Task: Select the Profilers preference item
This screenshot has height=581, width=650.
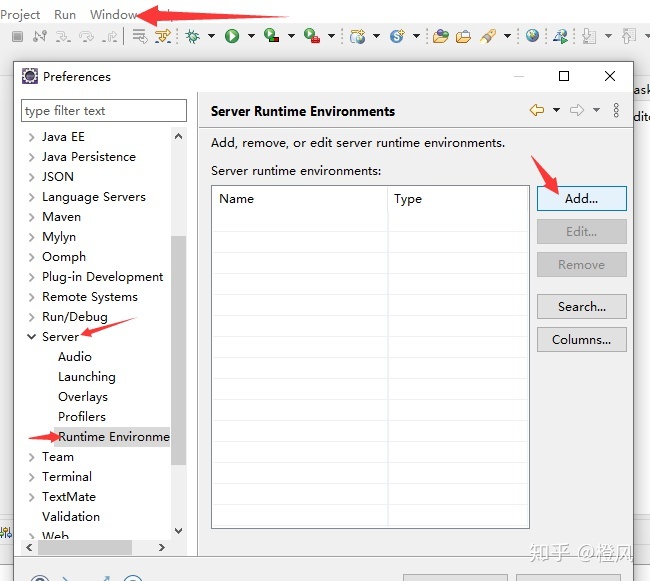Action: [x=82, y=416]
